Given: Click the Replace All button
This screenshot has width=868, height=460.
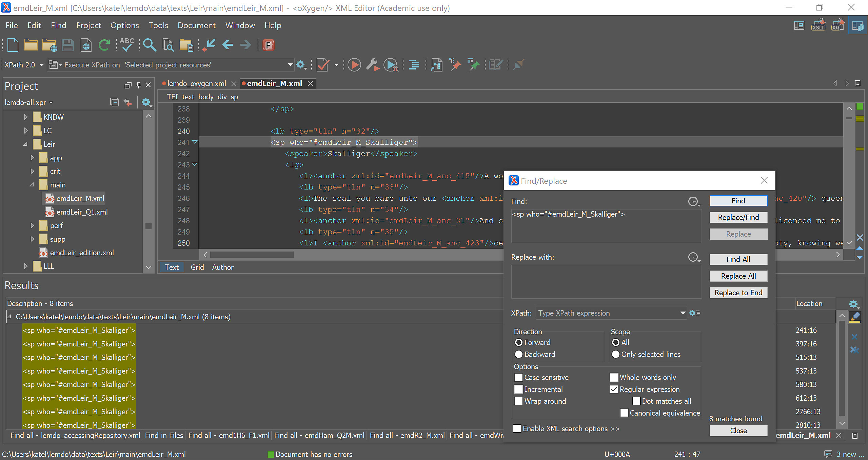Looking at the screenshot, I should click(x=738, y=276).
